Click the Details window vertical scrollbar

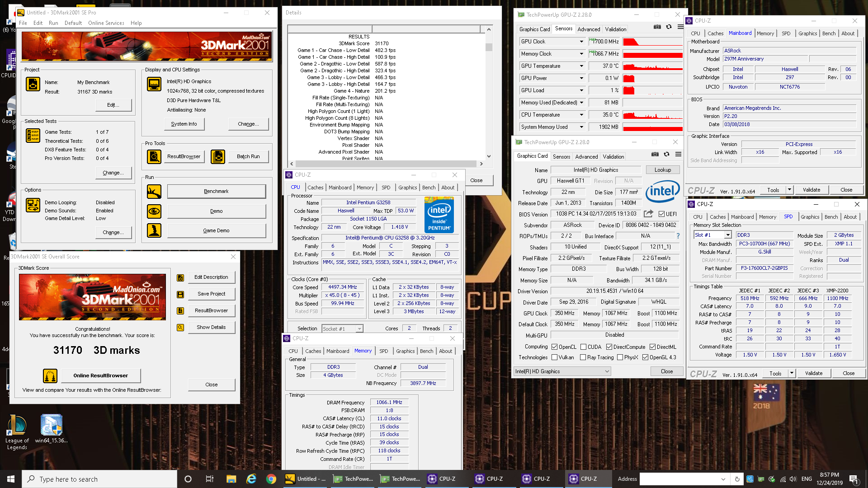(489, 93)
